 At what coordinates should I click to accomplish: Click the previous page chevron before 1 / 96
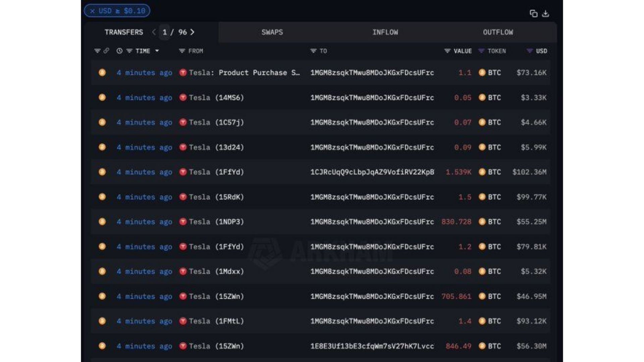point(154,32)
